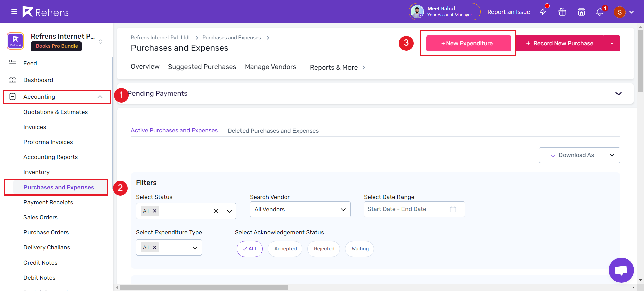Click Record New Purchase button

click(x=559, y=44)
